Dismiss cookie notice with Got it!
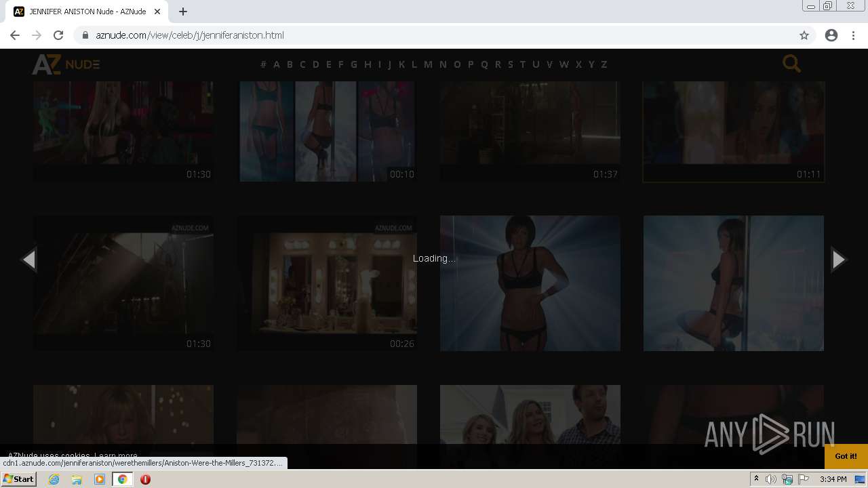 coord(846,456)
